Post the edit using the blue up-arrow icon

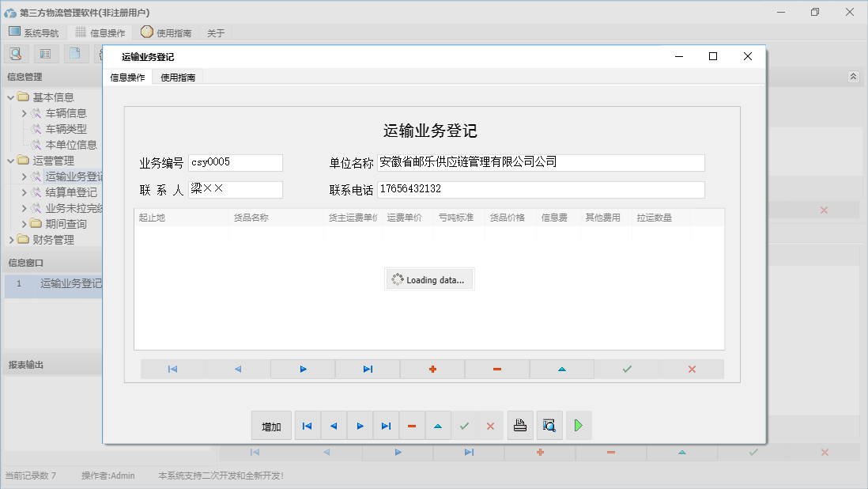point(562,369)
